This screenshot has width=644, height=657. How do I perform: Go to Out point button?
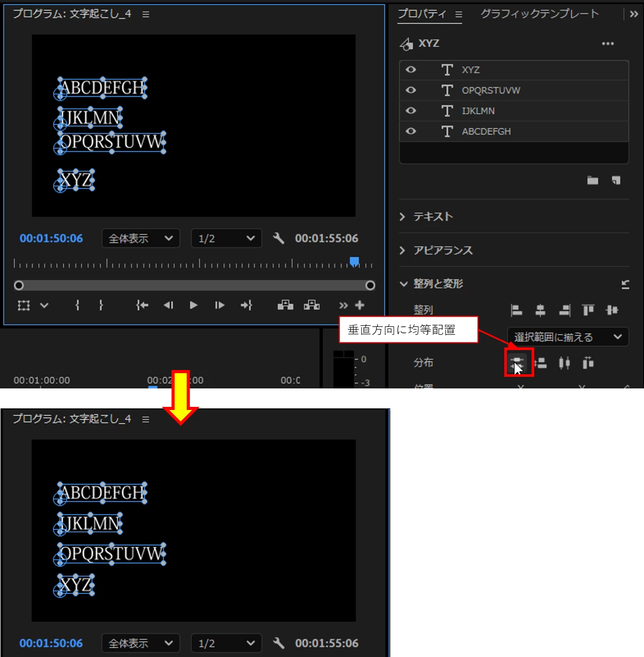(246, 305)
